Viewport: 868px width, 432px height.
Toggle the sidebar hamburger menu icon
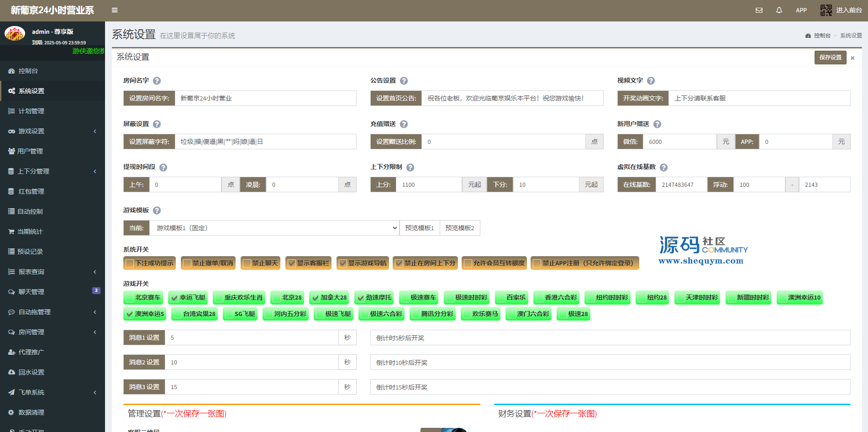pos(115,10)
